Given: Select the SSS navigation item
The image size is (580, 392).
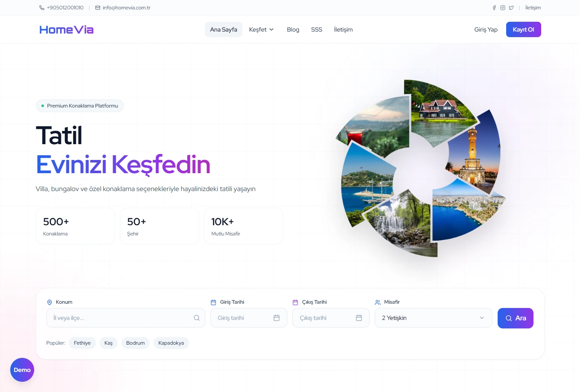Looking at the screenshot, I should [316, 29].
